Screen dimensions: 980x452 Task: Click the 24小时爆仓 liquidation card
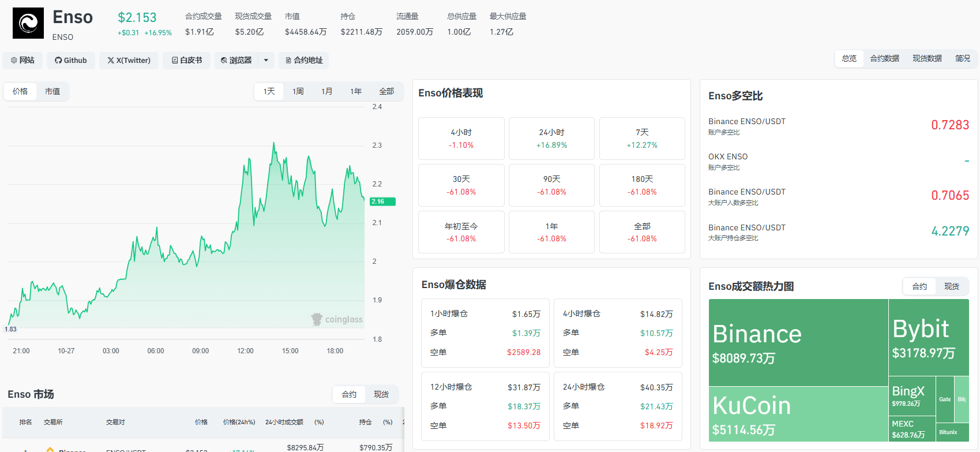click(618, 406)
